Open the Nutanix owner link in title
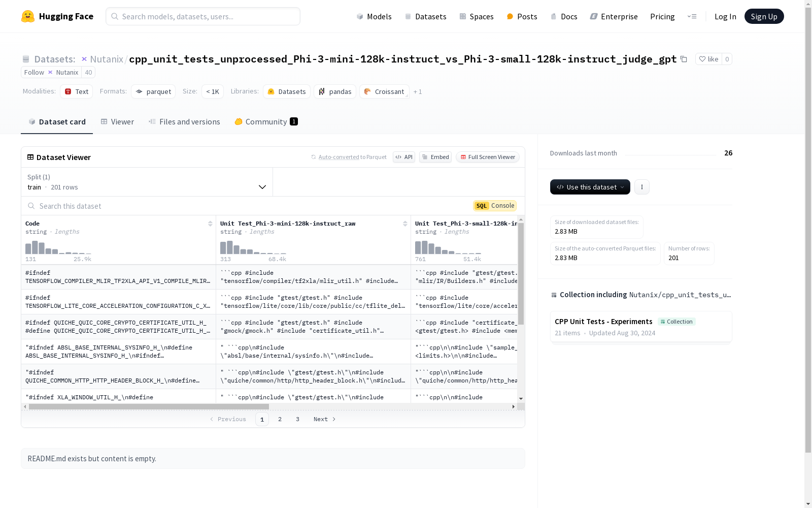Viewport: 812px width, 508px height. [107, 59]
